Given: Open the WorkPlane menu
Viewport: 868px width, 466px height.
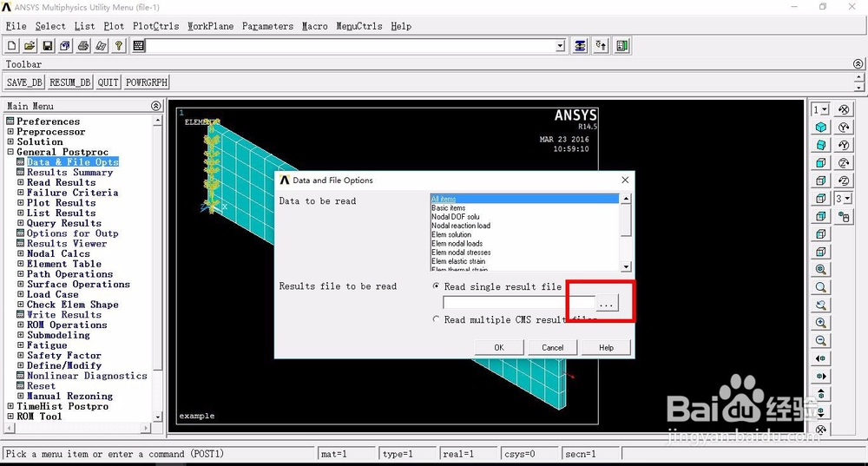Looking at the screenshot, I should tap(210, 26).
